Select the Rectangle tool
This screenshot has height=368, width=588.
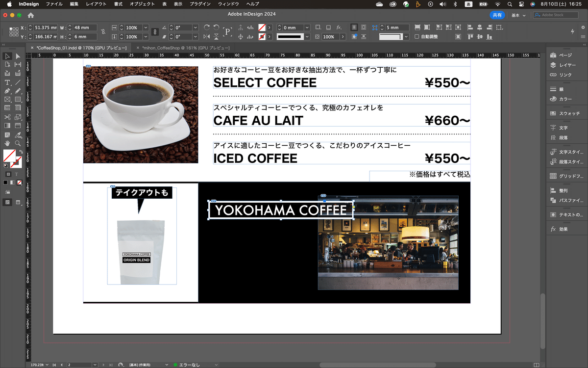point(18,100)
